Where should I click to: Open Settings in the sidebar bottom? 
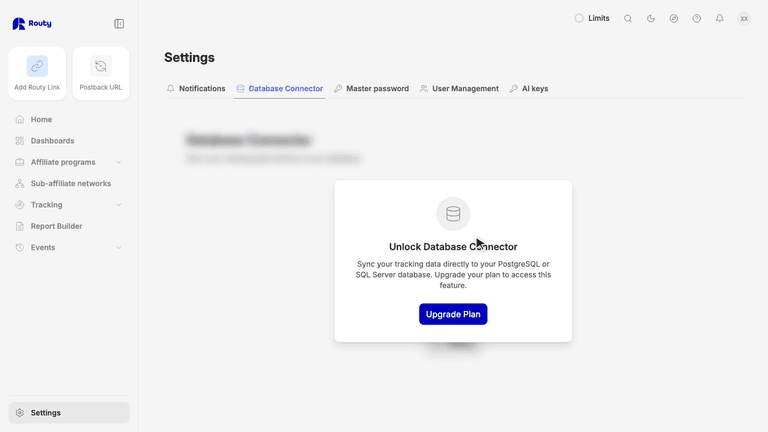coord(69,413)
